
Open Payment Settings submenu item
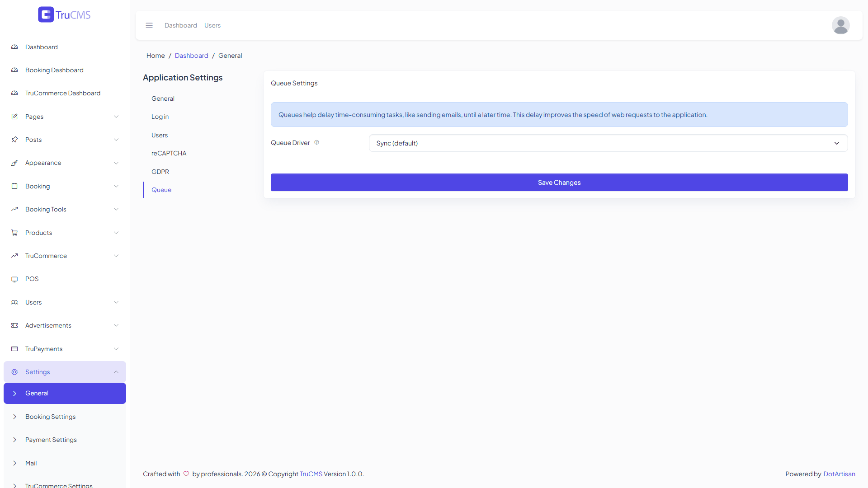(x=65, y=440)
